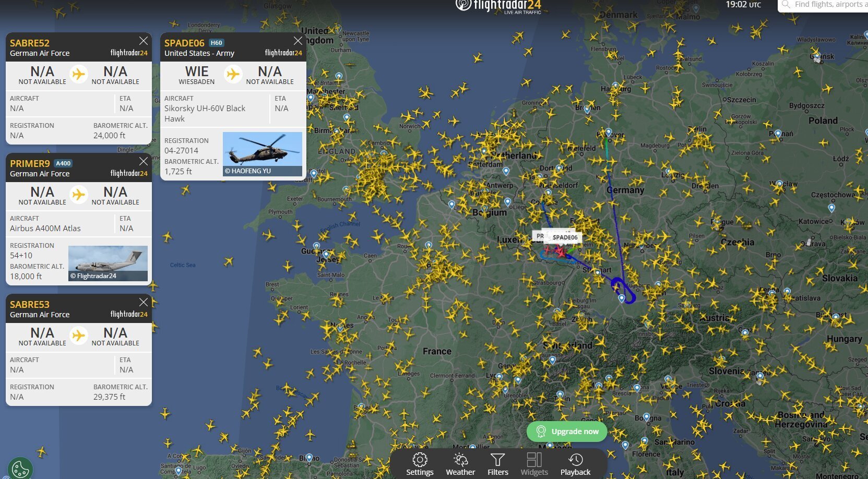
Task: Open the Weather layer options
Action: (x=460, y=464)
